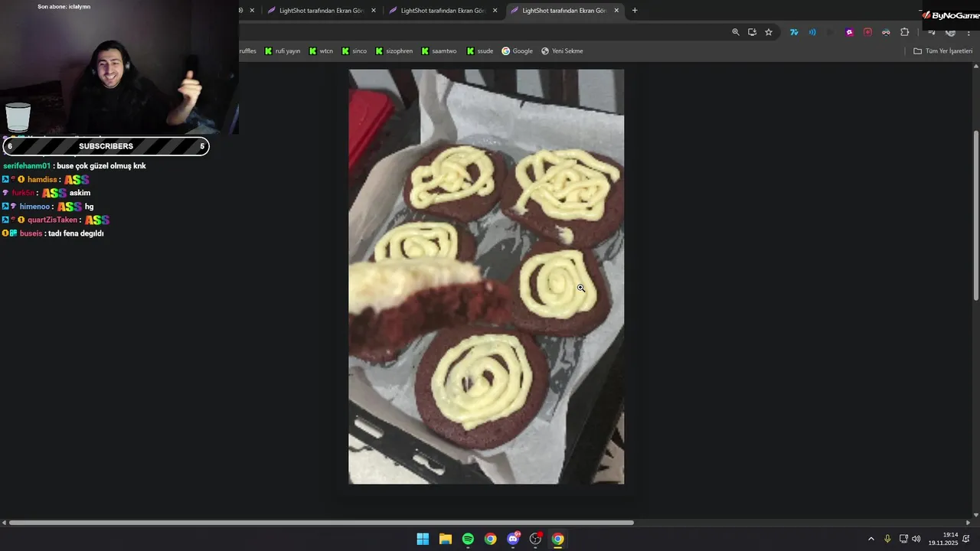Open the saamtwo bookmark

click(439, 51)
